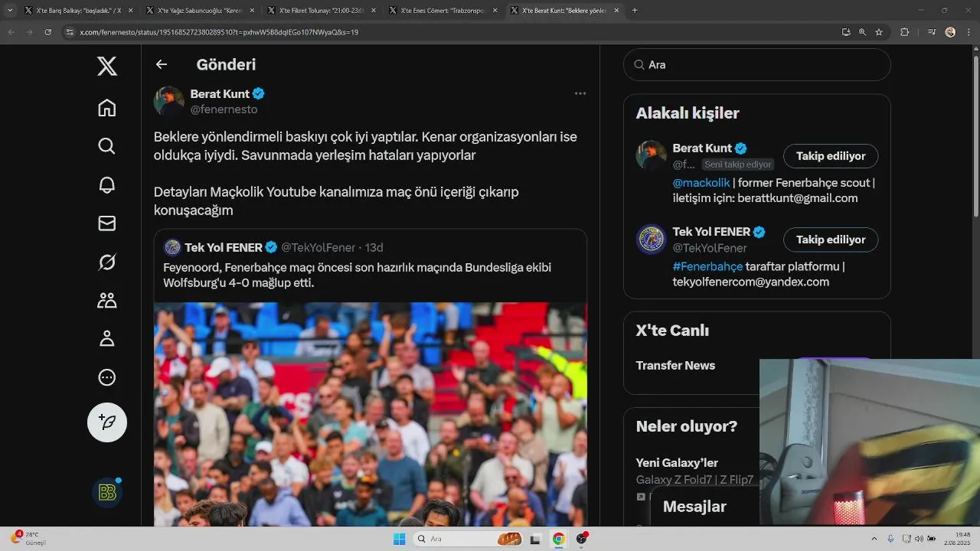Image resolution: width=980 pixels, height=551 pixels.
Task: Open the #Fenerbahçe hashtag link
Action: [x=707, y=266]
